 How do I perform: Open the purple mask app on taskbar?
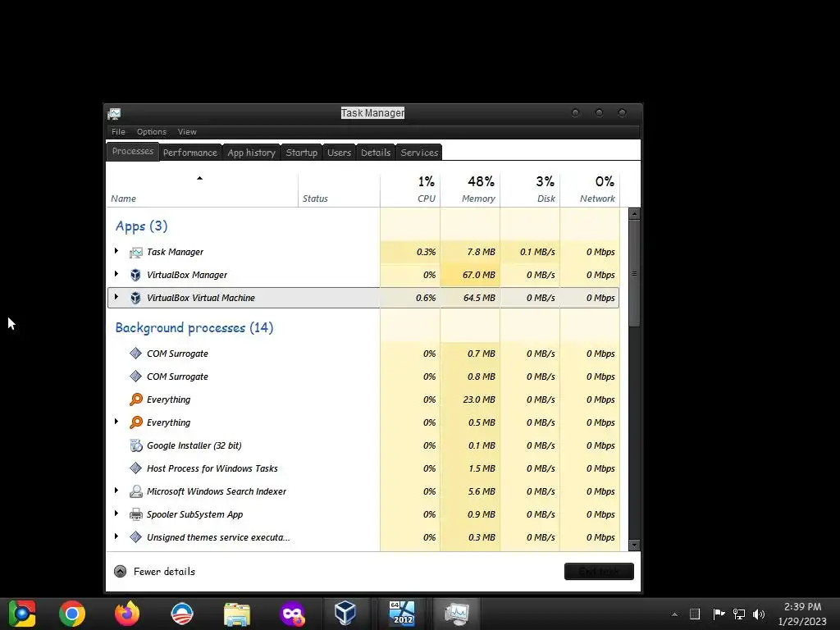(292, 614)
